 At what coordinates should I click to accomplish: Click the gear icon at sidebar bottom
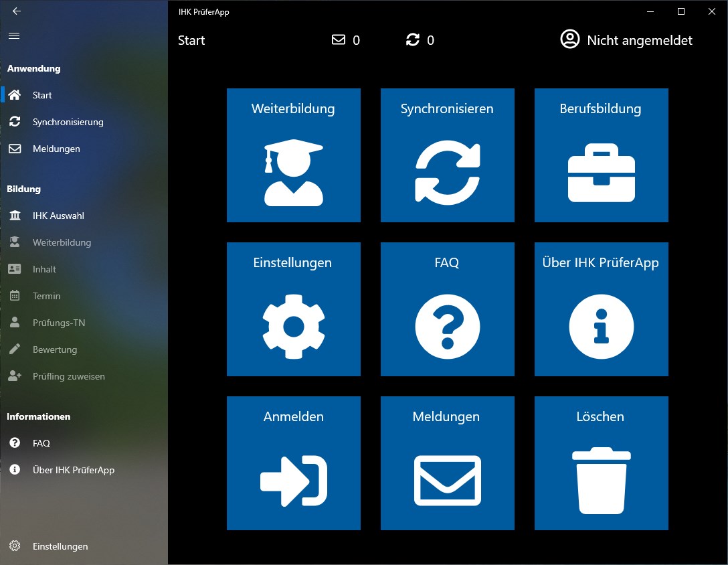point(15,546)
